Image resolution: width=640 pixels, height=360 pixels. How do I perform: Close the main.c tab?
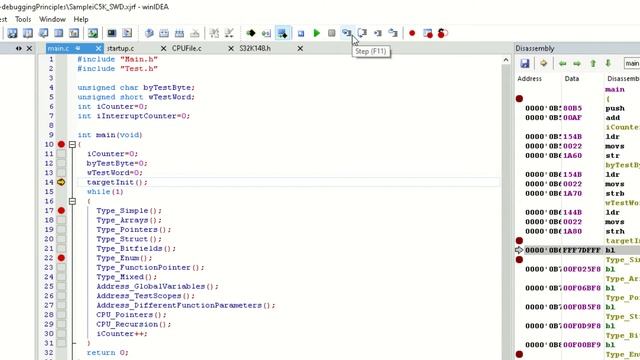(98, 48)
